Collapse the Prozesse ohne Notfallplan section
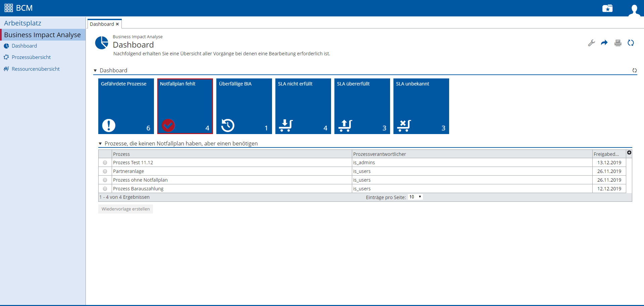Image resolution: width=644 pixels, height=306 pixels. pos(100,144)
